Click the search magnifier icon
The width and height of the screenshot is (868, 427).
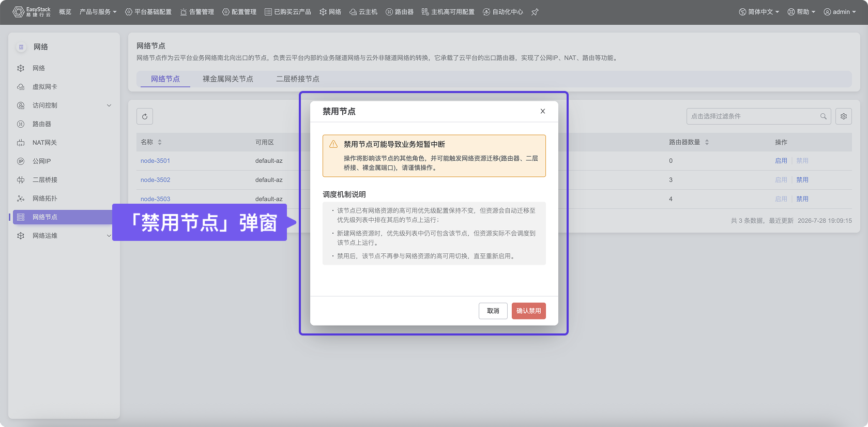coord(823,116)
